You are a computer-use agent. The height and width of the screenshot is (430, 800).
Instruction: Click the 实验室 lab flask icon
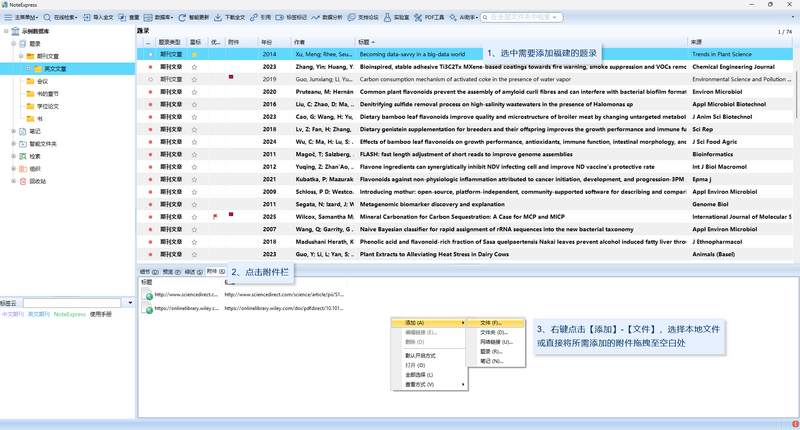tap(387, 17)
